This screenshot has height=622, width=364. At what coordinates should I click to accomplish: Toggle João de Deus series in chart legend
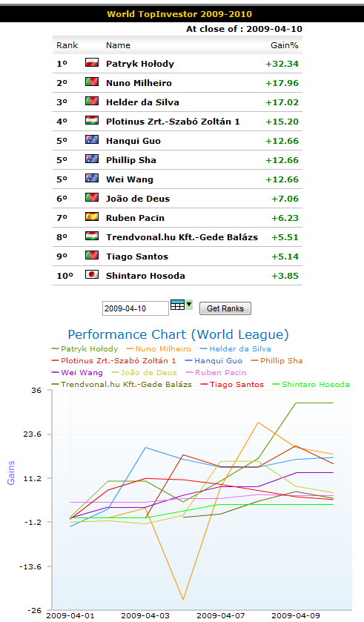[x=144, y=372]
